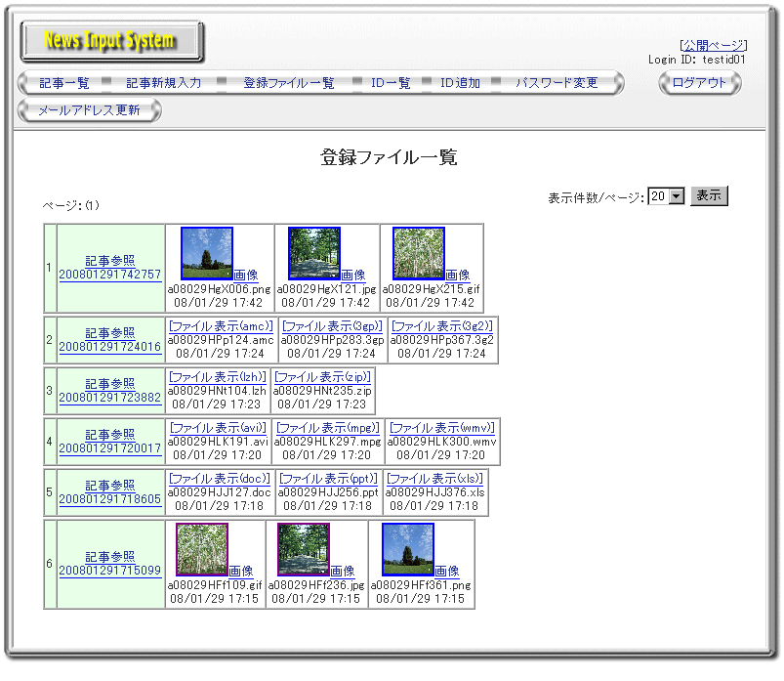Follow the 公開ページ link
The height and width of the screenshot is (681, 784).
713,45
